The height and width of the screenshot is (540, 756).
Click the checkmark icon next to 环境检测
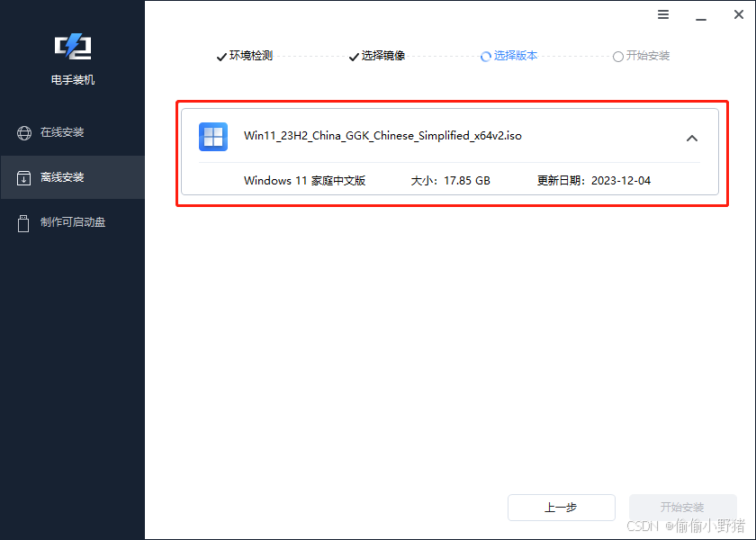221,57
